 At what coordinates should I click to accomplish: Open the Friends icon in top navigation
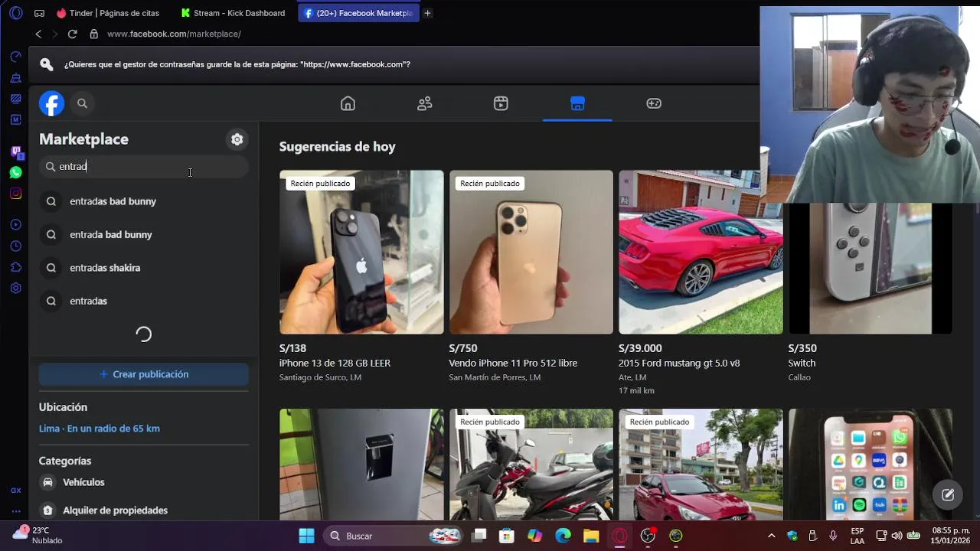click(x=424, y=103)
